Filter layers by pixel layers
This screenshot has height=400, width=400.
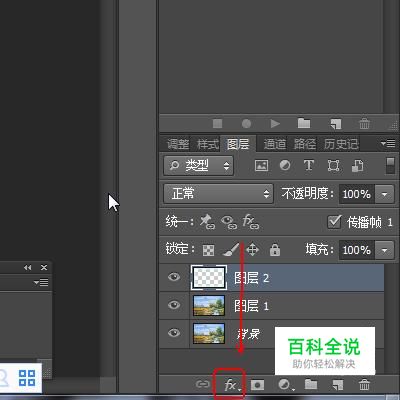(261, 165)
